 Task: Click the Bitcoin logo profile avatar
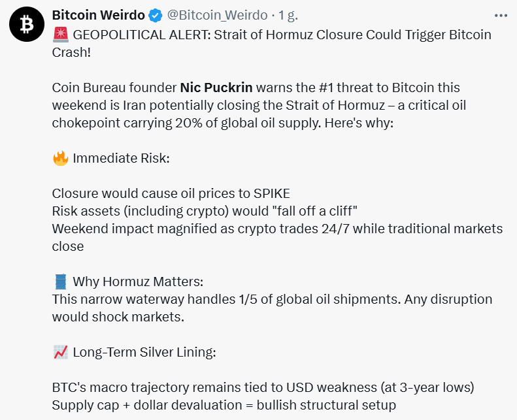pos(26,24)
